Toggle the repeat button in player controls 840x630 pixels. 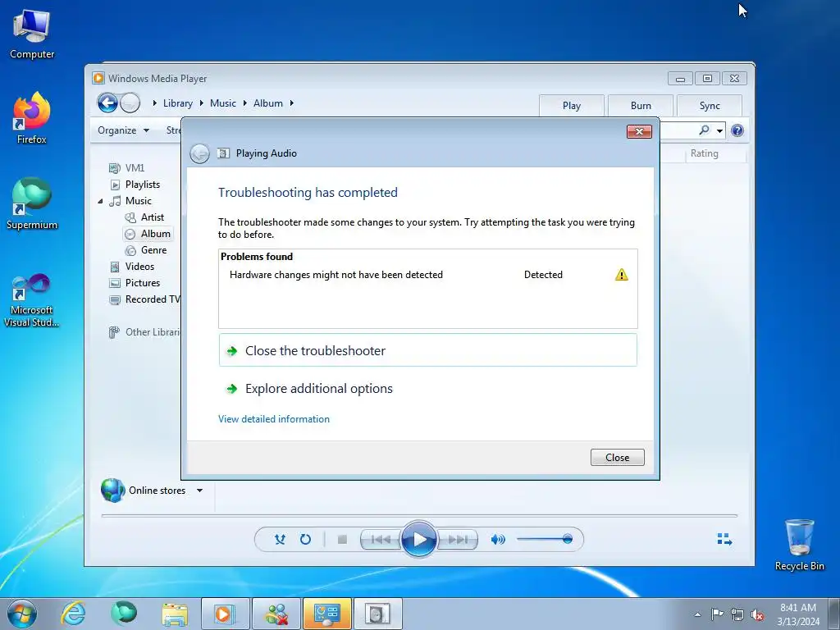click(305, 540)
